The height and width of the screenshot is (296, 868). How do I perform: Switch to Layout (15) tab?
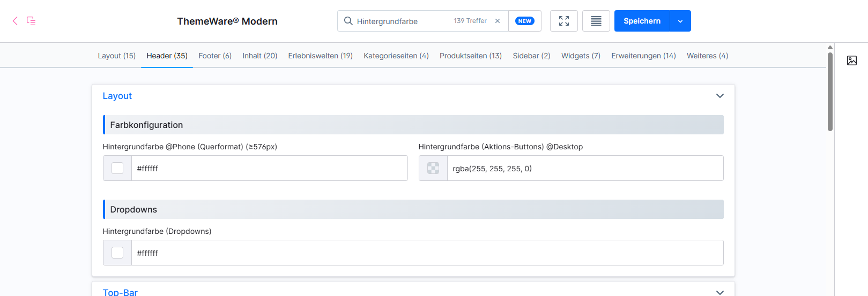(x=116, y=56)
